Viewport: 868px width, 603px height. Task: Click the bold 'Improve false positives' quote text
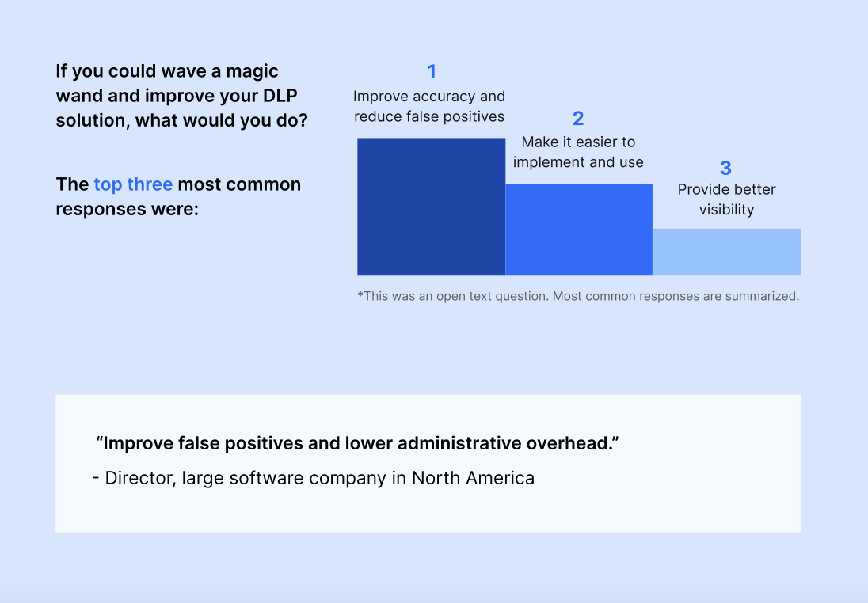click(358, 443)
